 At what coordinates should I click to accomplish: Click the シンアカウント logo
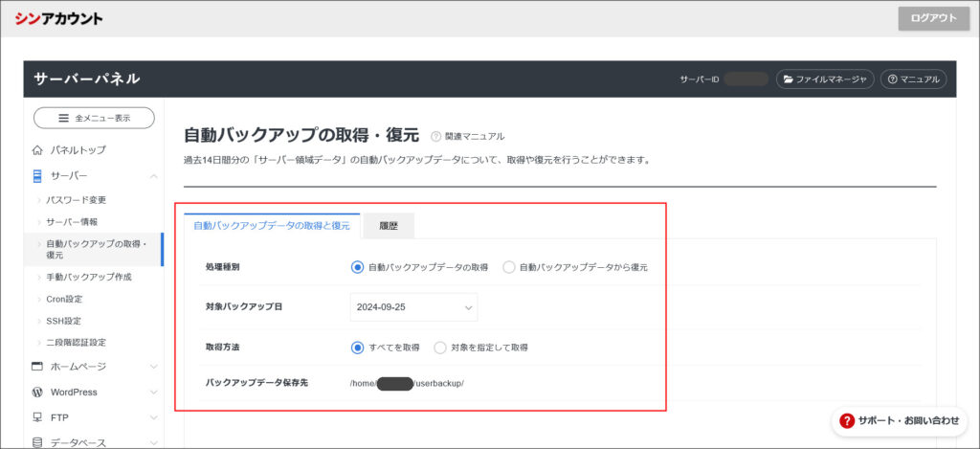[x=58, y=19]
